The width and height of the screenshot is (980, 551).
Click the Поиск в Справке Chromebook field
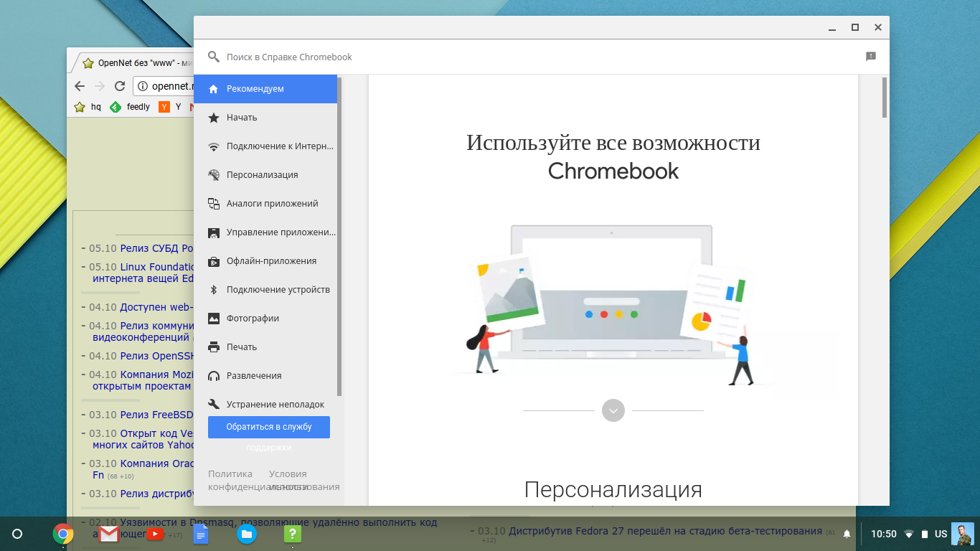[502, 57]
